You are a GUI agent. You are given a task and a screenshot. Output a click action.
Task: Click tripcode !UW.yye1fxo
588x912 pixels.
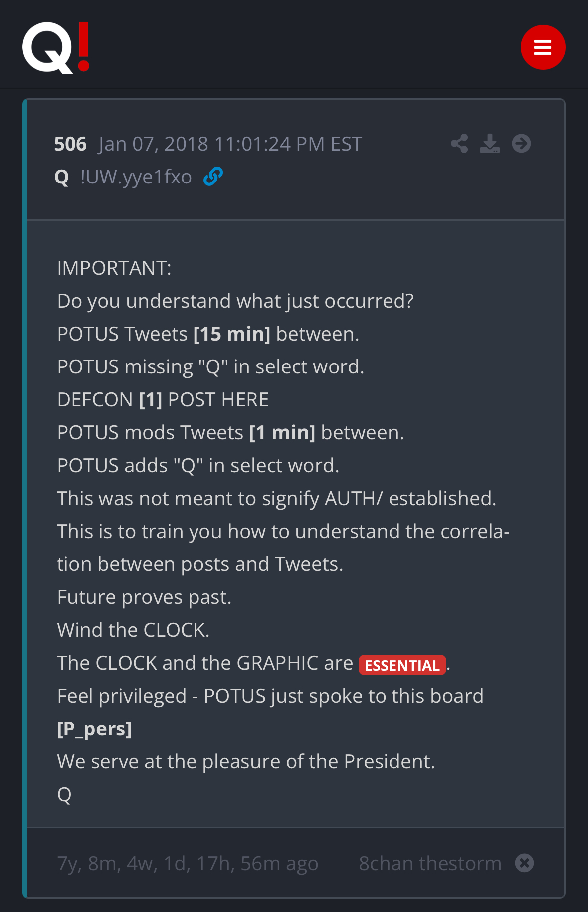coord(136,177)
